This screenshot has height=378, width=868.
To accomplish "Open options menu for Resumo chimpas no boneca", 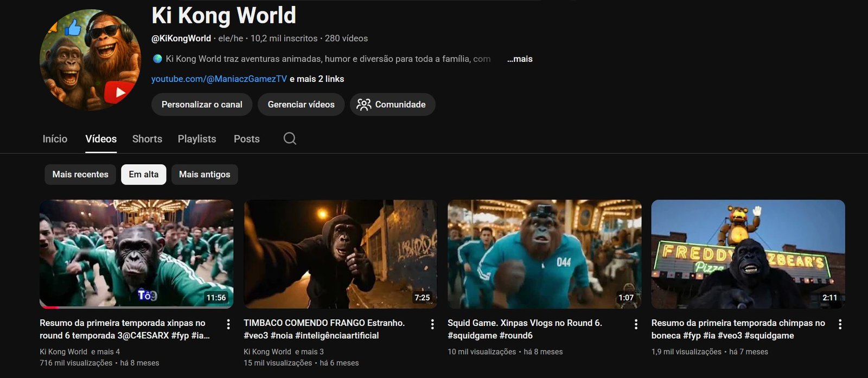I will point(840,324).
